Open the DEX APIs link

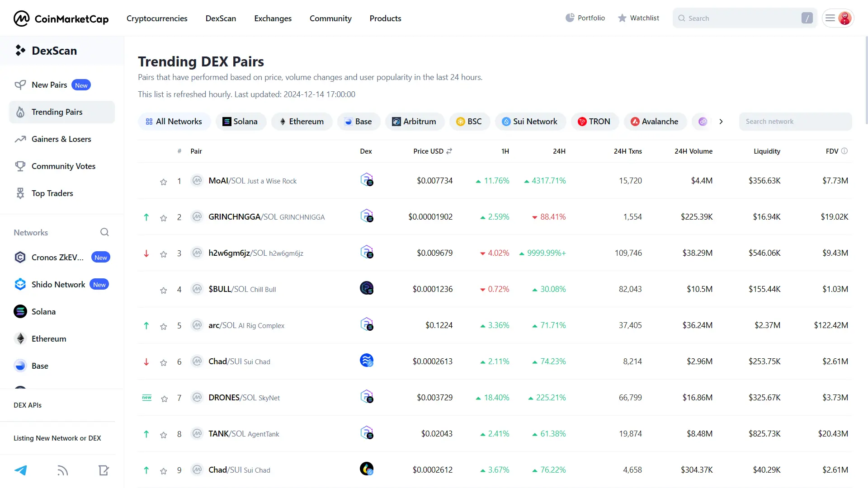click(x=28, y=405)
